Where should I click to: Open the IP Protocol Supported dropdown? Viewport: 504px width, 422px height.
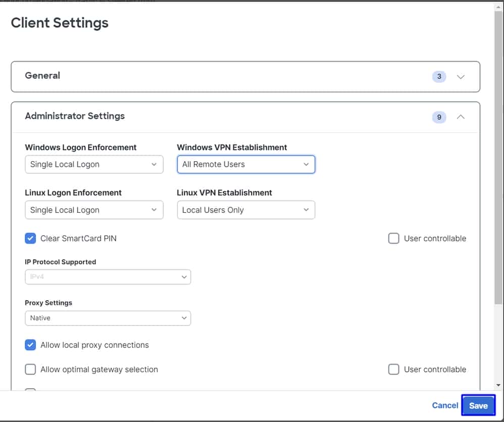coord(108,277)
